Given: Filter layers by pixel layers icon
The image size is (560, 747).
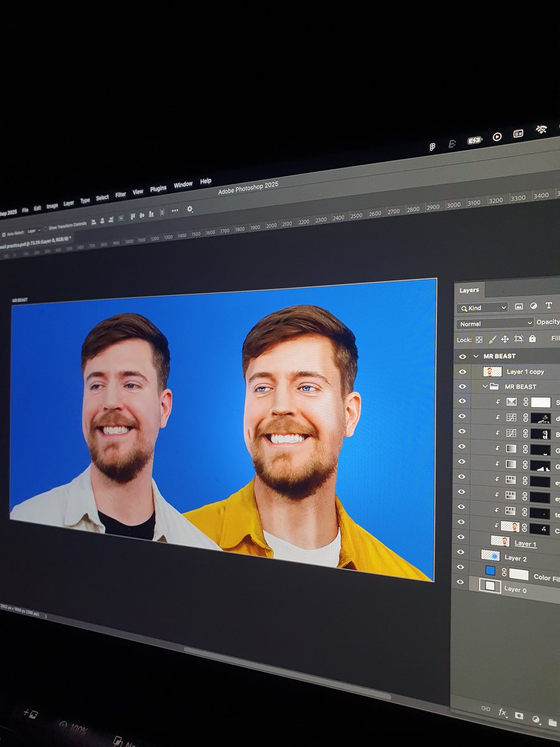Looking at the screenshot, I should point(519,306).
